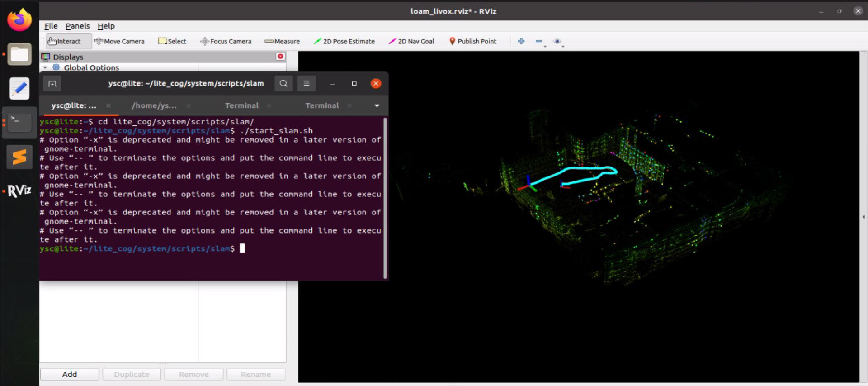This screenshot has width=868, height=386.
Task: Collapse the Global Options tree item
Action: [45, 67]
